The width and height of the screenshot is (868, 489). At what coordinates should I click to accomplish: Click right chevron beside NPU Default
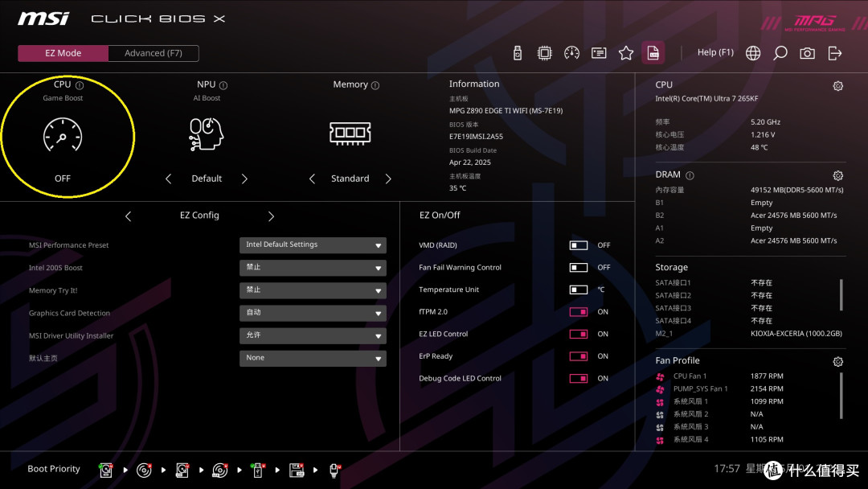point(244,179)
